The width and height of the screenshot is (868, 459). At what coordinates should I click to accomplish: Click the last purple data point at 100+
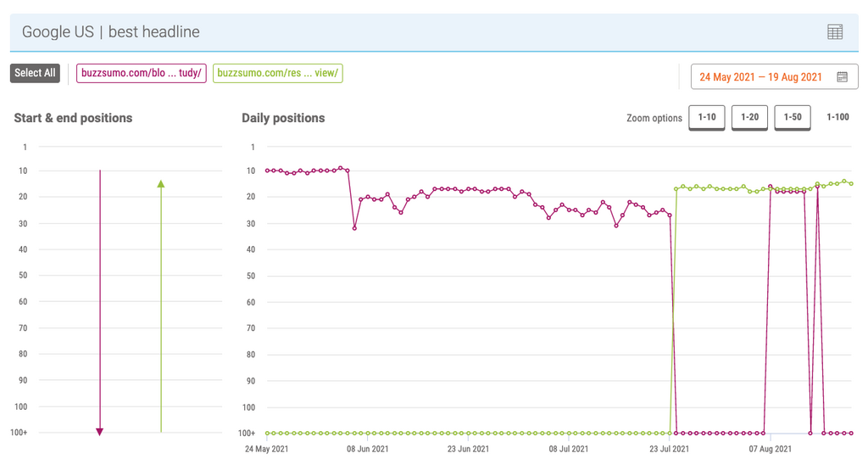click(x=851, y=433)
